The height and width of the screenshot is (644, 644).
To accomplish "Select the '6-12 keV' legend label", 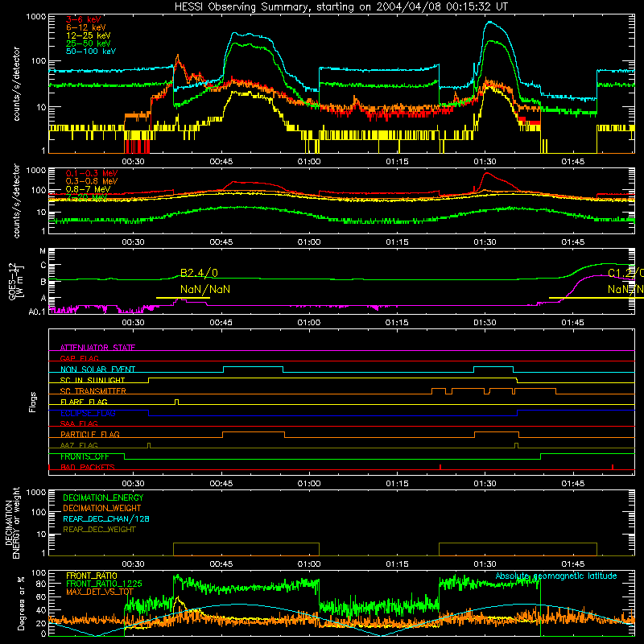I will pos(86,27).
